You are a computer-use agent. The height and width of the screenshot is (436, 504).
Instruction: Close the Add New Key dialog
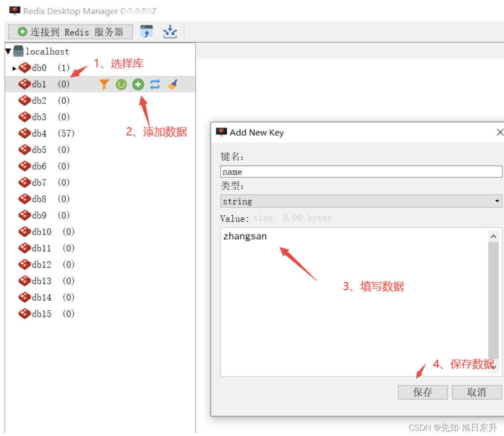tap(500, 132)
